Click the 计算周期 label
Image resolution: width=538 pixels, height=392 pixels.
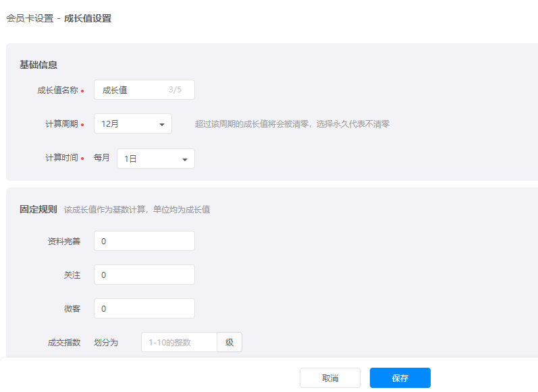coord(61,124)
